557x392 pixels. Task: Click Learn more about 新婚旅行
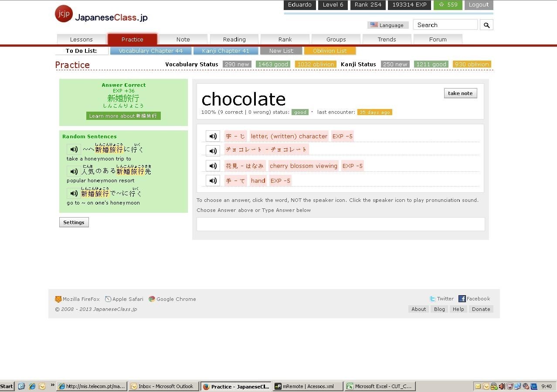[x=123, y=116]
